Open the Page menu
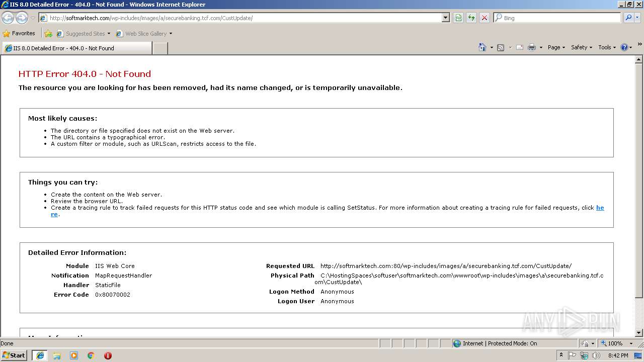Image resolution: width=644 pixels, height=362 pixels. 556,47
